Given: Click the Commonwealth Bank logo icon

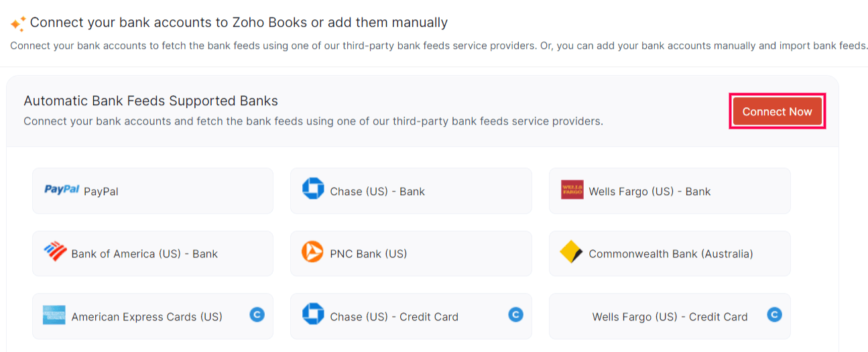Looking at the screenshot, I should (x=571, y=253).
